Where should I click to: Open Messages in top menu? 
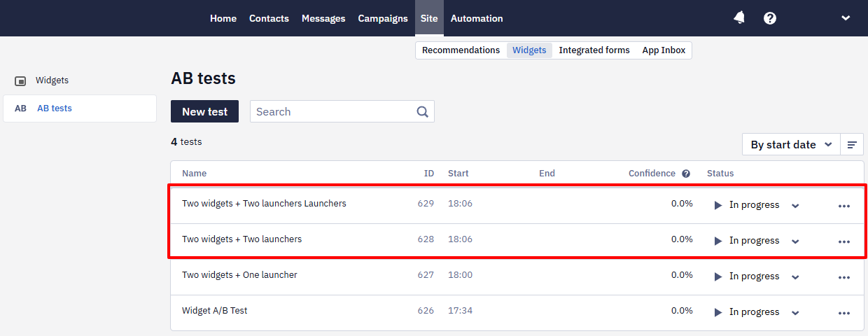click(x=323, y=18)
